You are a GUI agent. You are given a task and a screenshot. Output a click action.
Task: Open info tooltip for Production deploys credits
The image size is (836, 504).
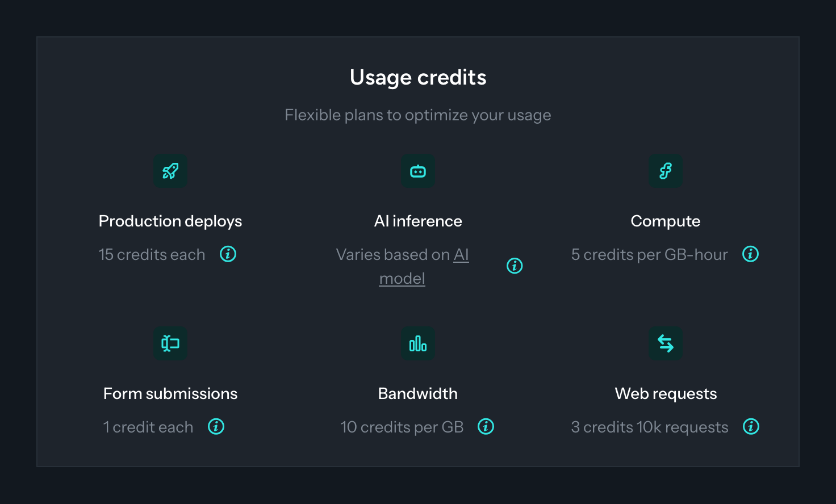coord(228,254)
